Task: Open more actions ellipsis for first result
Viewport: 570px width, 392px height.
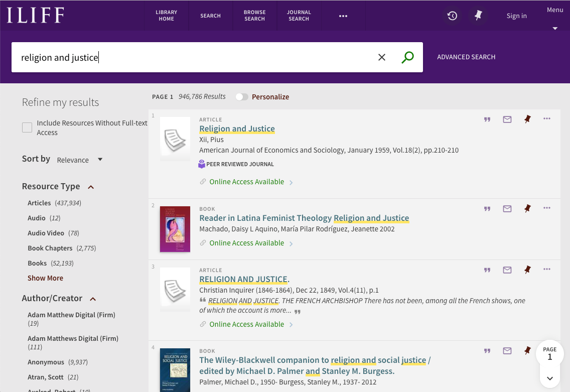Action: [x=547, y=119]
